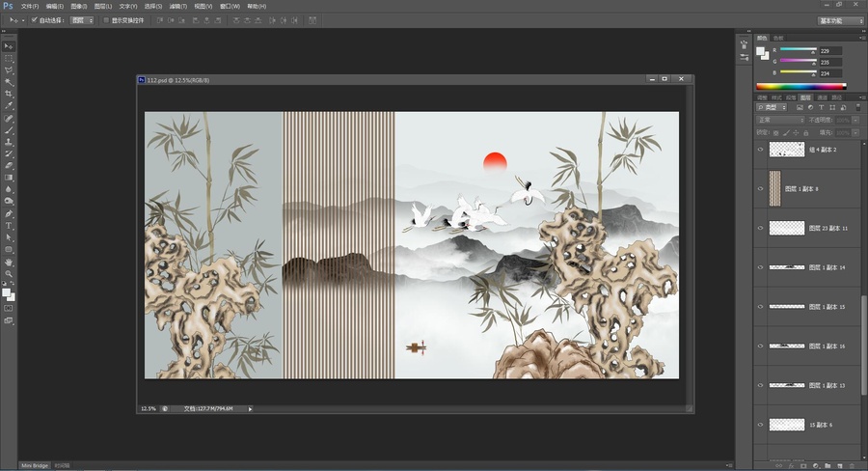Screen dimensions: 868x471
Task: Open the brush presets dock icon
Action: 744,57
